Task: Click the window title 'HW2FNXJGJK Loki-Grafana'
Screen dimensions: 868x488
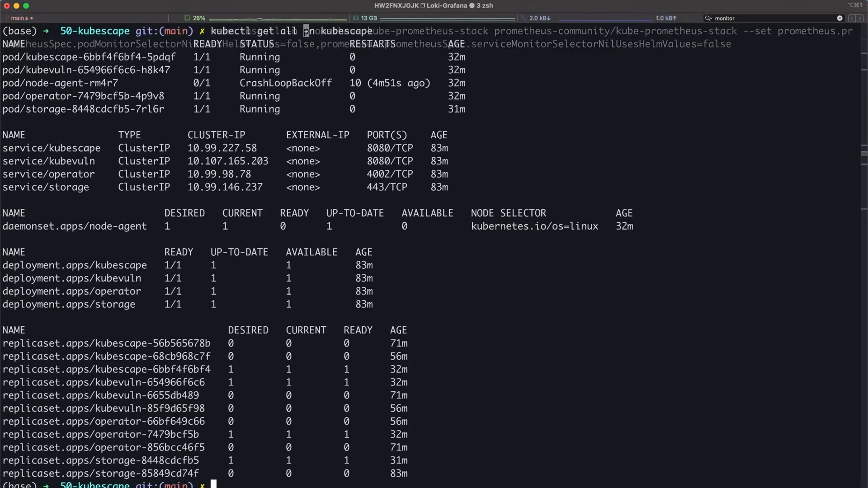Action: pyautogui.click(x=420, y=5)
